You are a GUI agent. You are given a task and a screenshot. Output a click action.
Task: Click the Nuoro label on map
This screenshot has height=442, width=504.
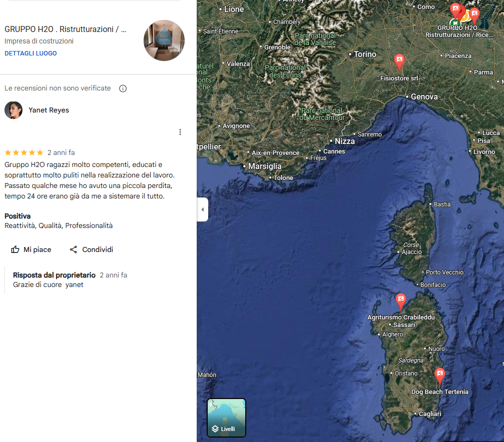436,349
